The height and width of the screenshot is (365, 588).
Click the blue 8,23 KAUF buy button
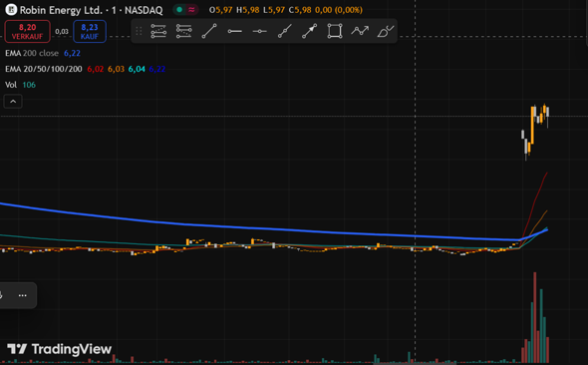[x=90, y=32]
